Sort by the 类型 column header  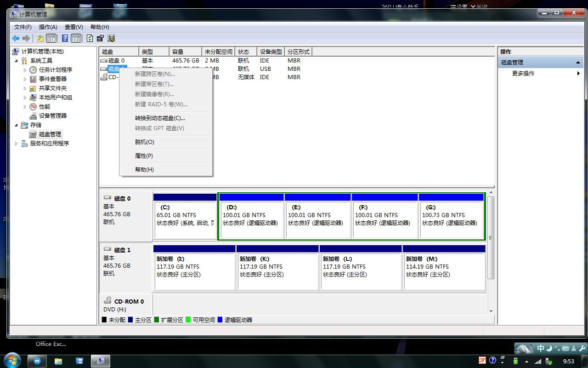[154, 52]
